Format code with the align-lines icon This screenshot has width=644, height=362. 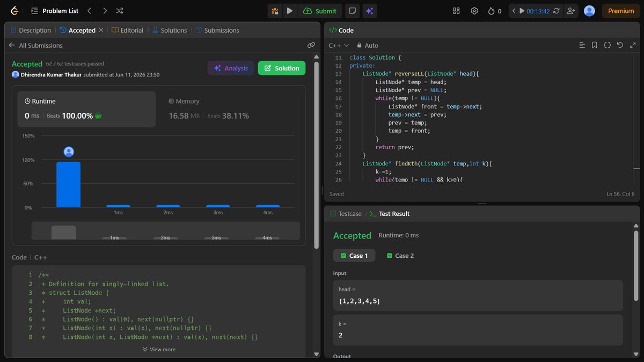pyautogui.click(x=582, y=46)
